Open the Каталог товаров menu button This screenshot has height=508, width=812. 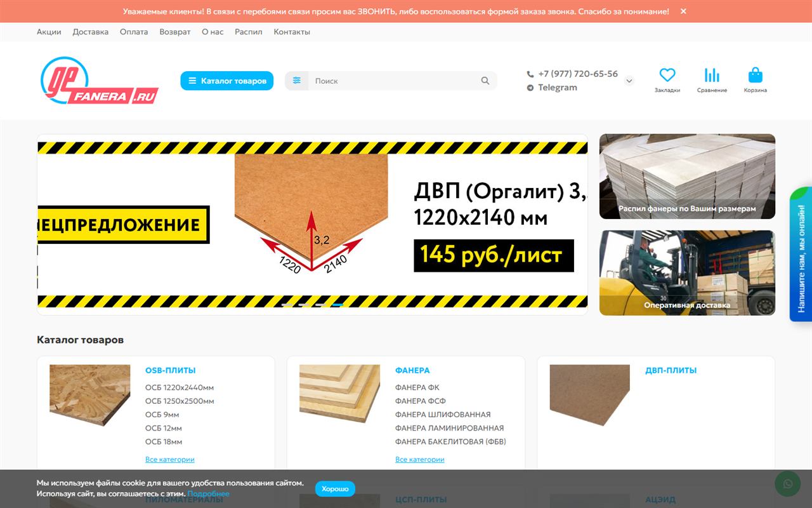pos(227,81)
